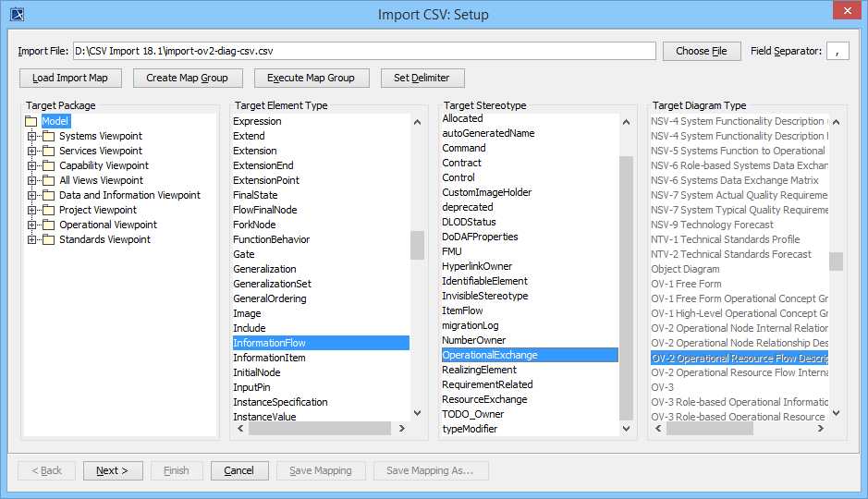Click the Choose File button
The height and width of the screenshot is (499, 868).
[x=702, y=51]
